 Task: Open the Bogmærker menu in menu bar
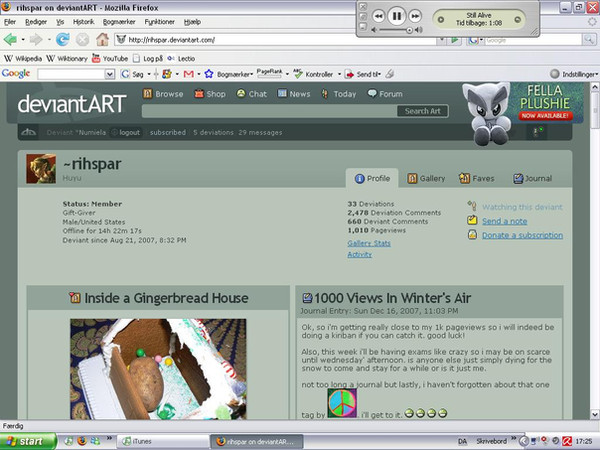click(x=119, y=22)
